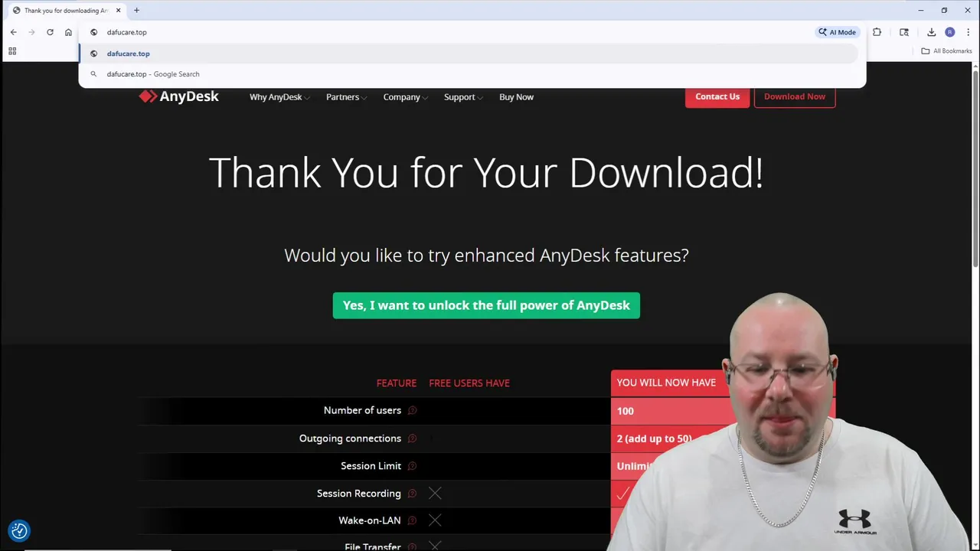Click the Session Recording row label

(359, 494)
